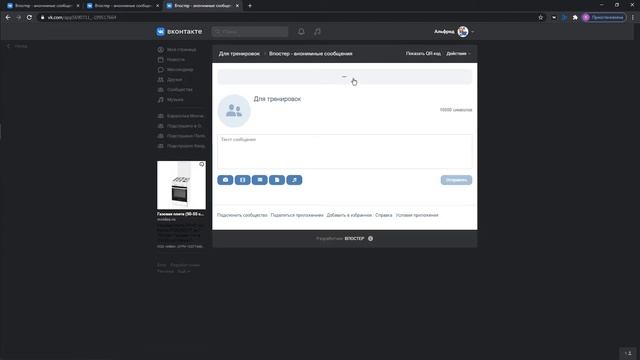Viewport: 640px width, 360px height.
Task: Click Показать QR код
Action: click(423, 53)
